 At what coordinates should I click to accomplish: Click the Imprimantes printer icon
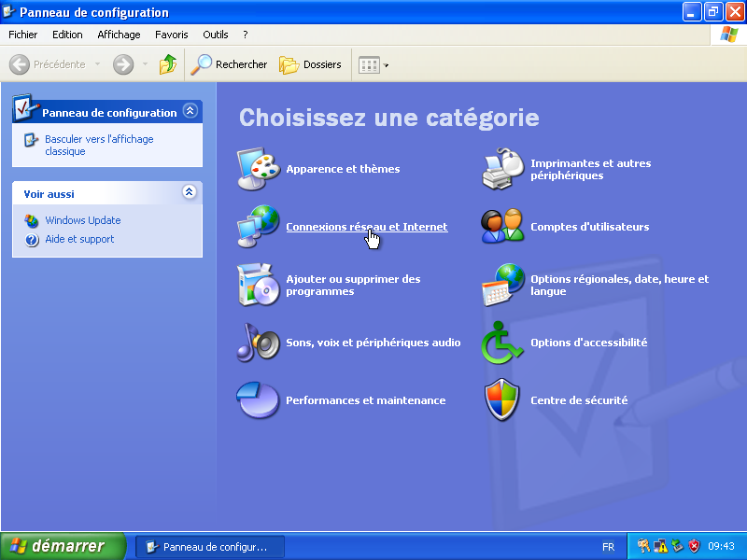[503, 169]
